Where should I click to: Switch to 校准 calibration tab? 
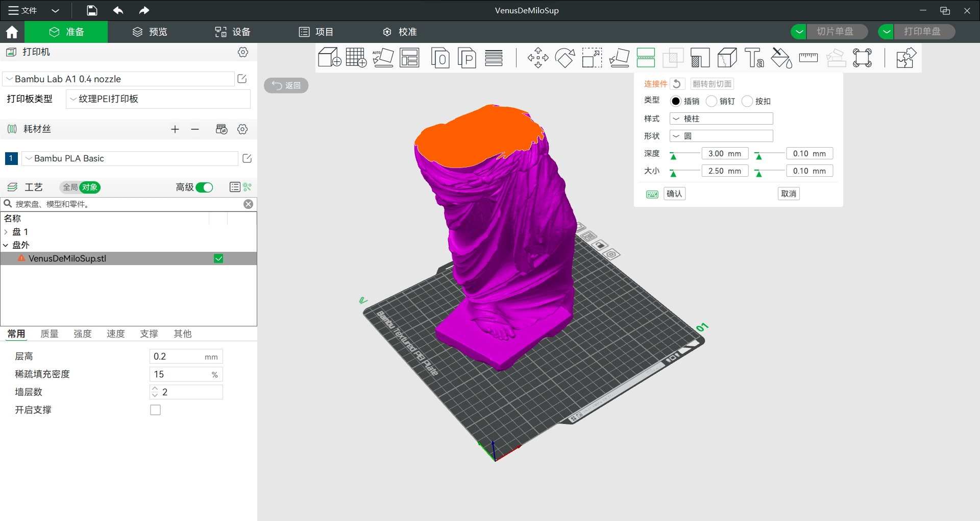point(400,32)
